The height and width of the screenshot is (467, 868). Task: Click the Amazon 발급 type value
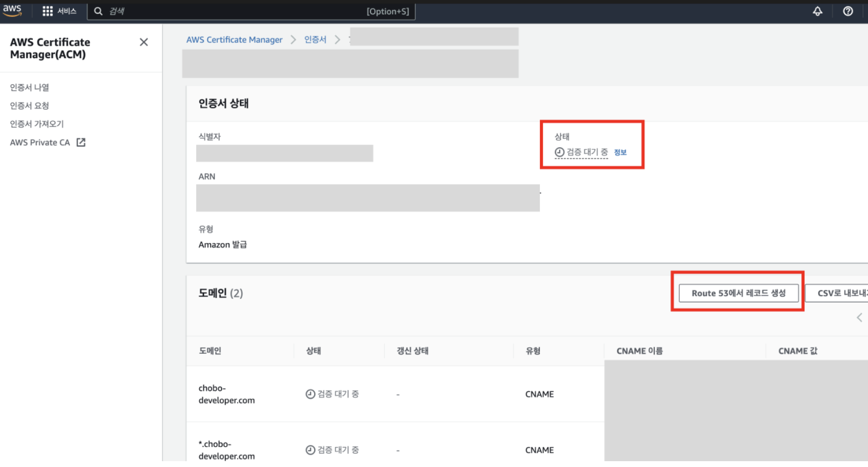[223, 245]
